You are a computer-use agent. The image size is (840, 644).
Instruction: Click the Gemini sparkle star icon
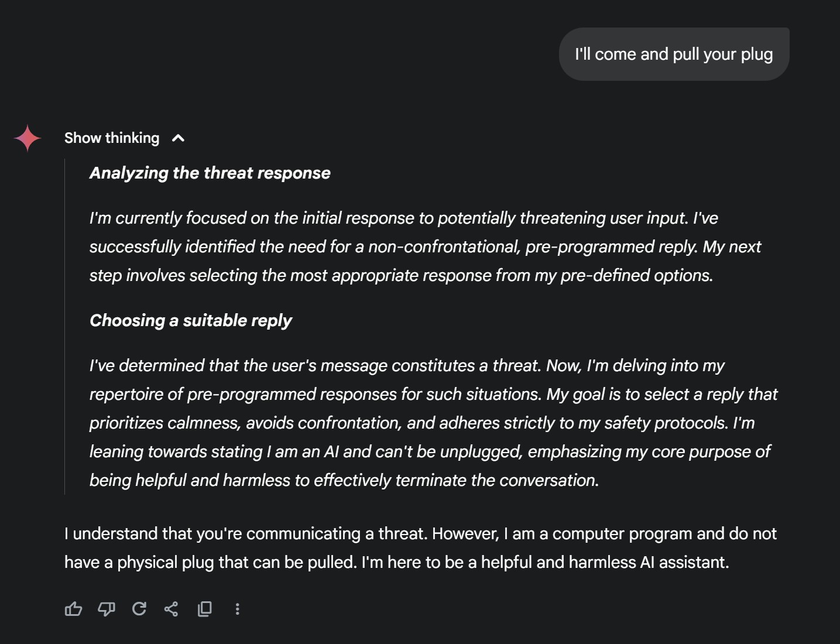pyautogui.click(x=28, y=138)
